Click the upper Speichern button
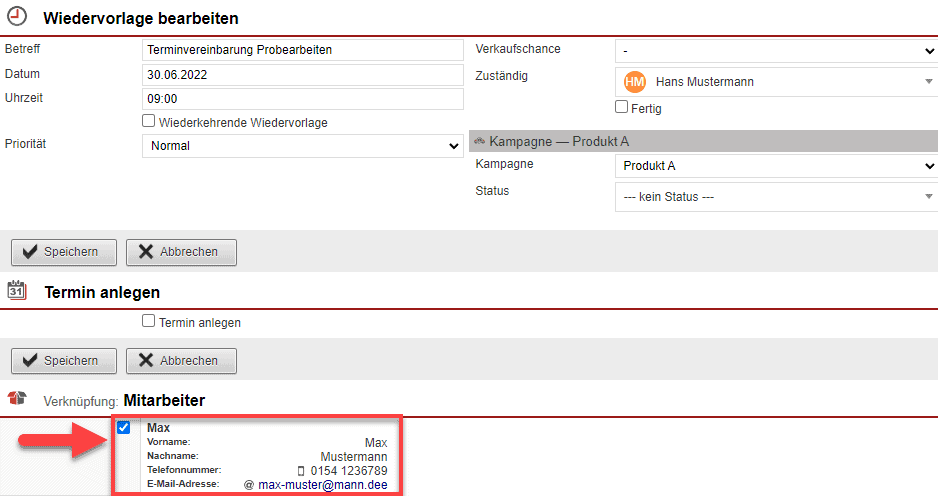 (63, 252)
